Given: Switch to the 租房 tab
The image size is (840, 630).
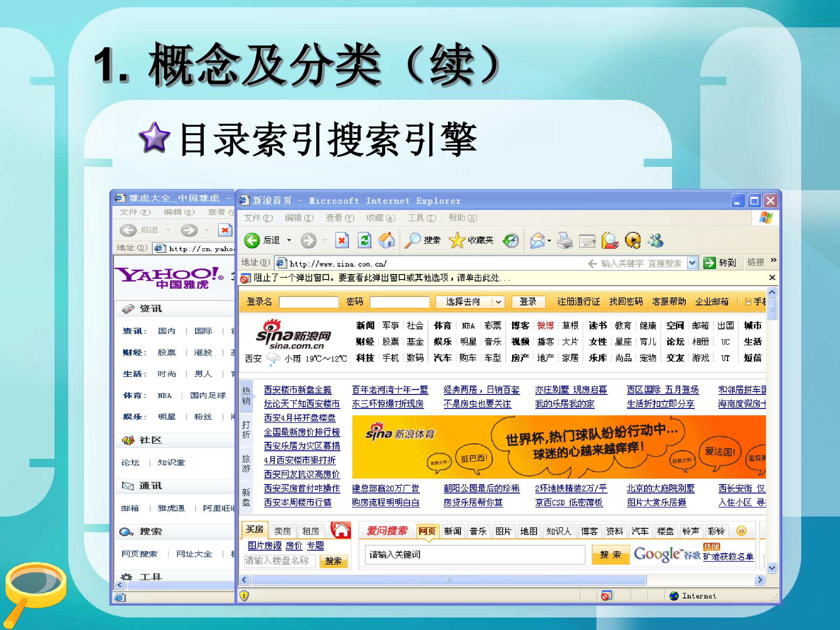Looking at the screenshot, I should [311, 531].
